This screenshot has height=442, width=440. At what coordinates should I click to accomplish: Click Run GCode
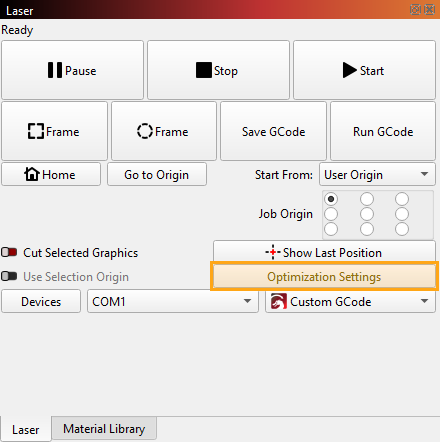[x=383, y=131]
